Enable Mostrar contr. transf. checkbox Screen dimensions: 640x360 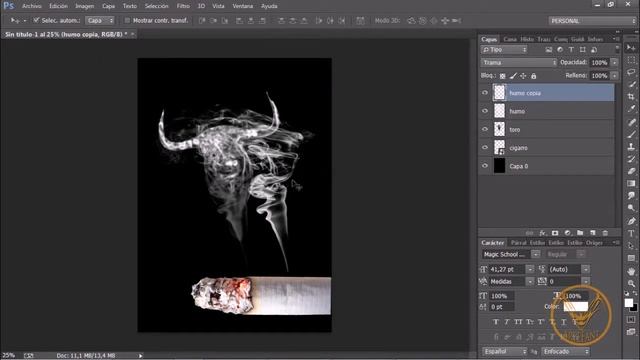(127, 20)
